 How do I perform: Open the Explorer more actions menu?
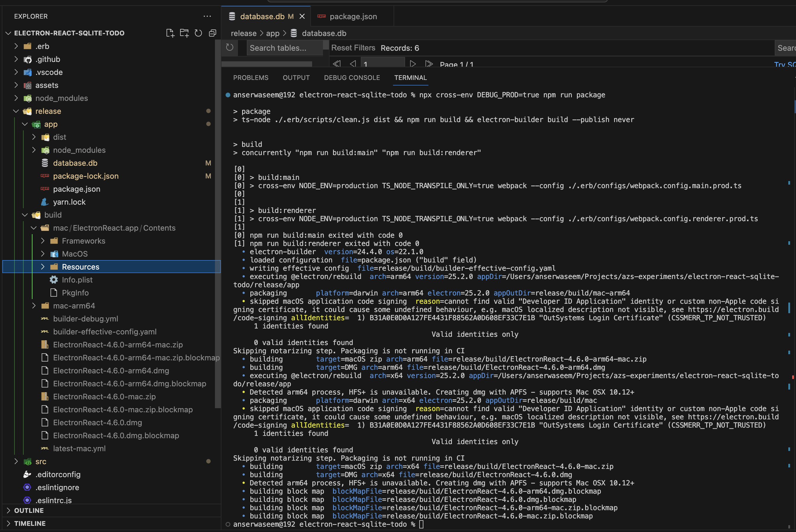click(x=207, y=16)
